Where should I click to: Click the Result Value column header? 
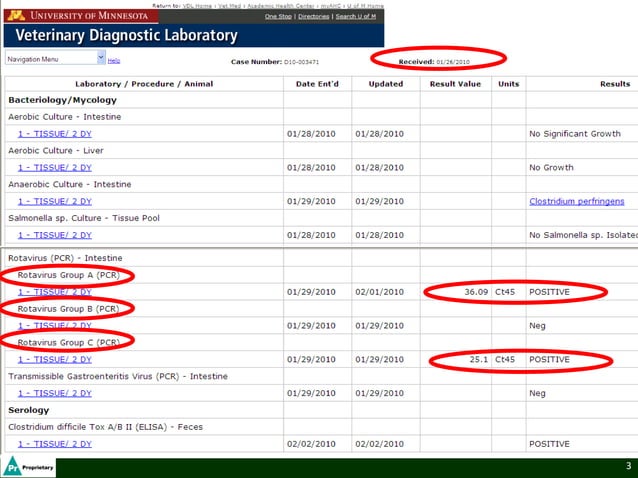pyautogui.click(x=455, y=84)
